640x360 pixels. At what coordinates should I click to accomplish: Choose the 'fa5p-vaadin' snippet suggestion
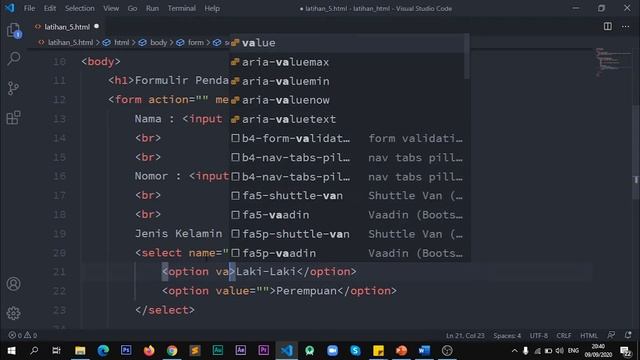coord(347,253)
